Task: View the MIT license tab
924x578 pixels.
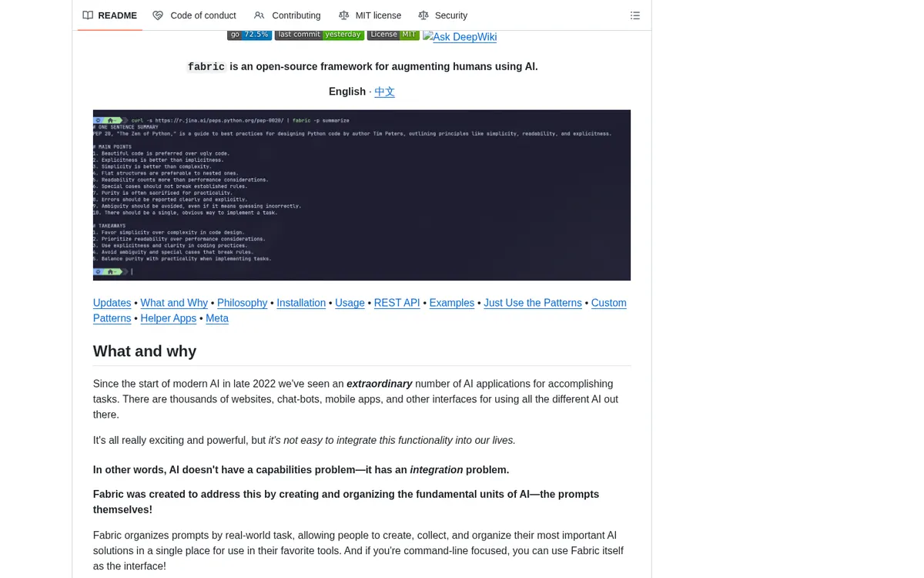Action: [x=370, y=15]
